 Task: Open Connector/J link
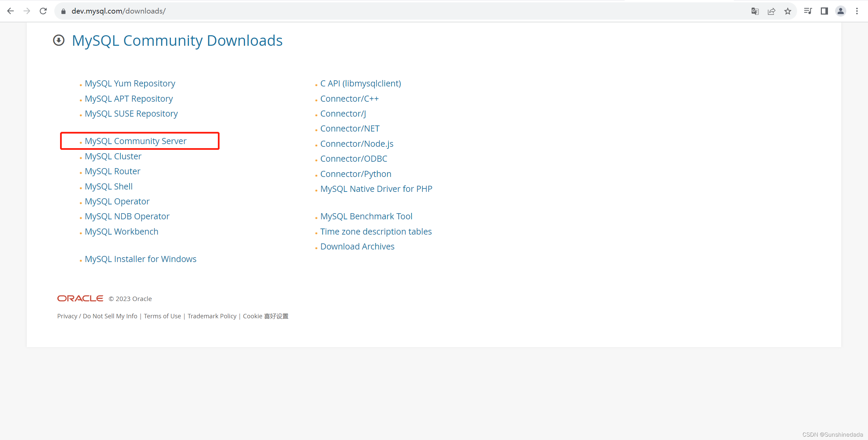point(343,114)
